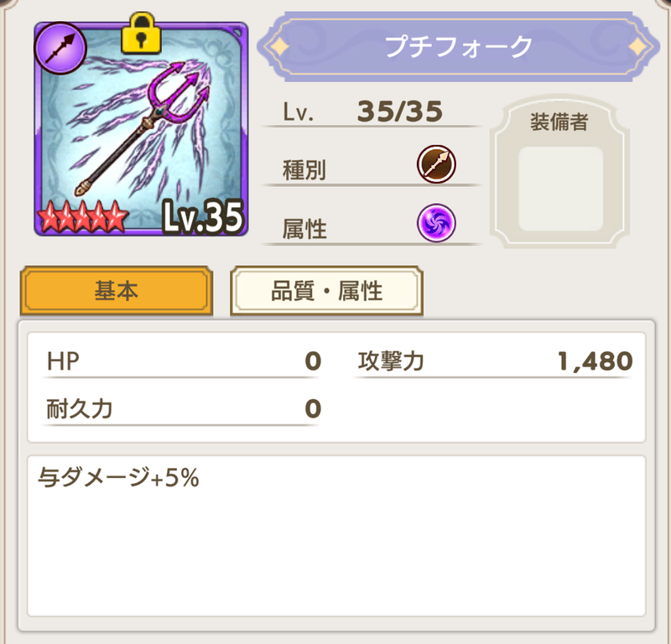
Task: Switch to the 品質・属性 tab
Action: point(326,290)
